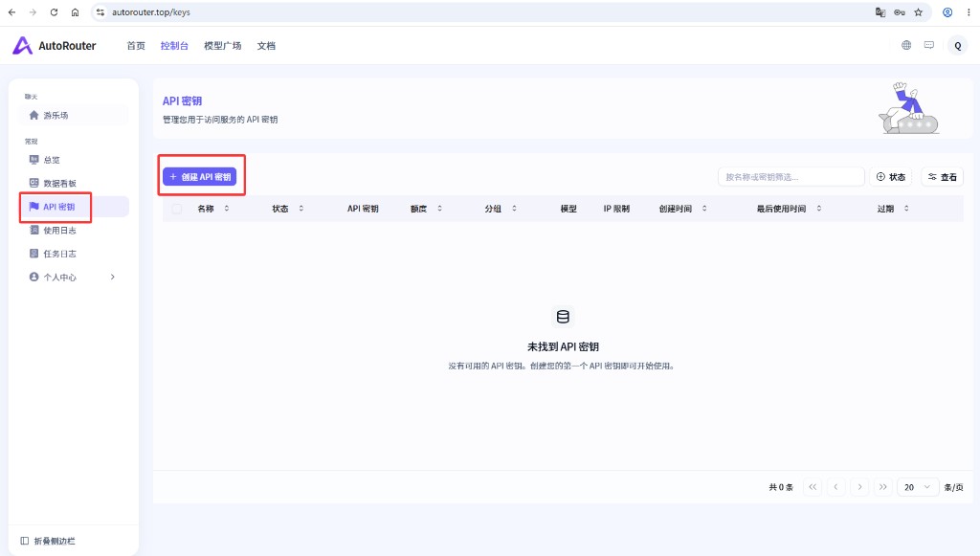The width and height of the screenshot is (980, 556).
Task: Sort table by 最后使用时间 column
Action: pyautogui.click(x=790, y=209)
